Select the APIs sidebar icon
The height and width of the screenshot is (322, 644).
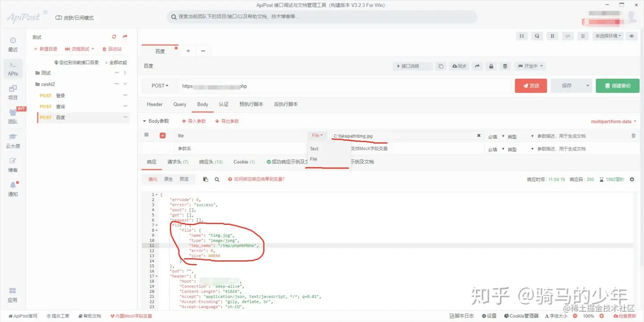tap(13, 69)
